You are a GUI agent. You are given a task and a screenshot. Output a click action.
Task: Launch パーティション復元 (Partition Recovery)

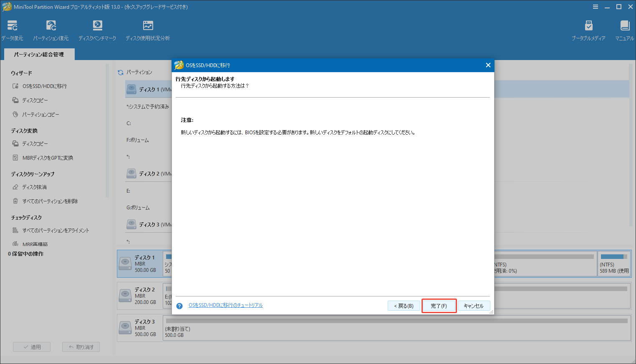pos(51,29)
